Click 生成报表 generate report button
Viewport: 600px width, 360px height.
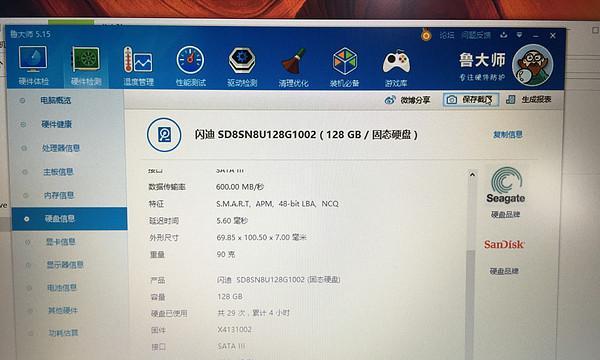click(529, 99)
